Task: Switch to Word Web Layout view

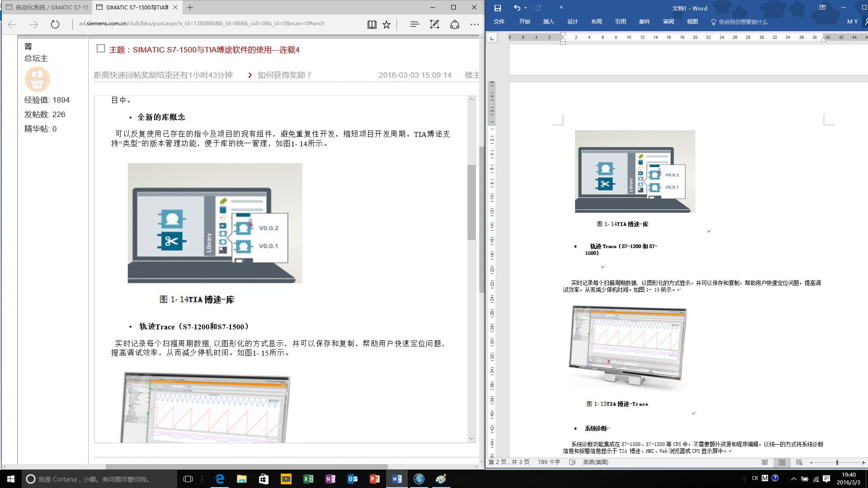Action: point(799,462)
